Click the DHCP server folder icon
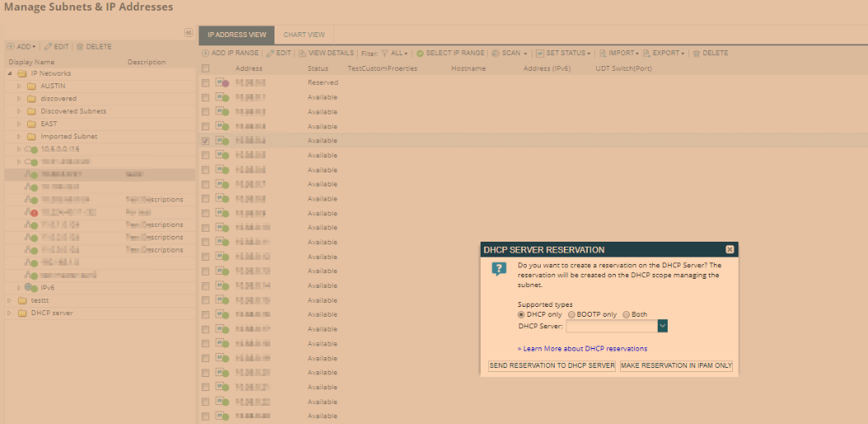Screen dimensions: 868x424 point(22,313)
